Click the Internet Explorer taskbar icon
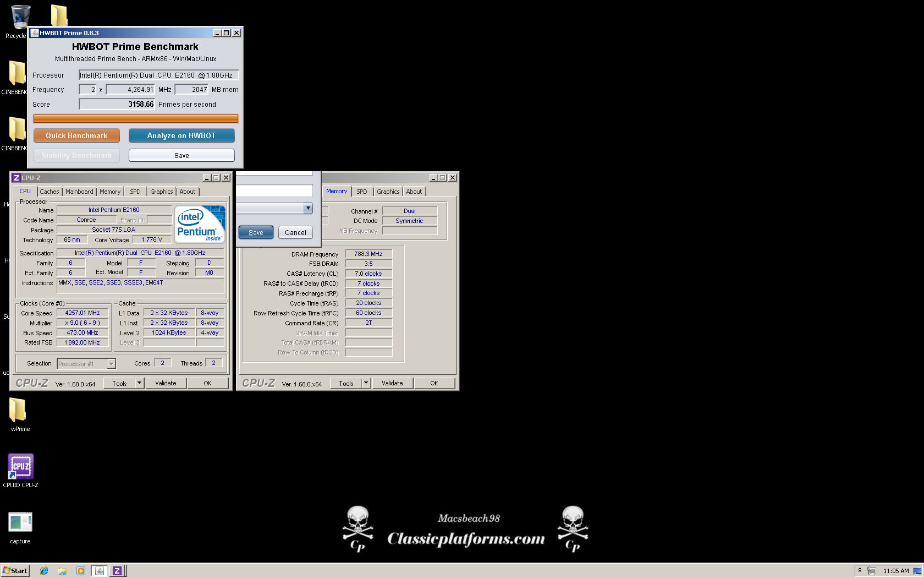Image resolution: width=924 pixels, height=578 pixels. click(x=44, y=571)
